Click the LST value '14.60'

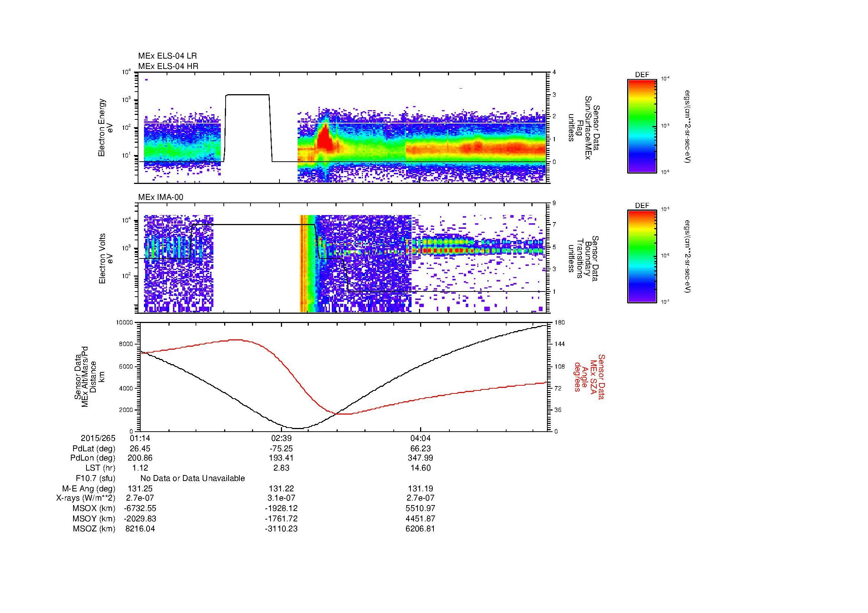click(x=420, y=468)
